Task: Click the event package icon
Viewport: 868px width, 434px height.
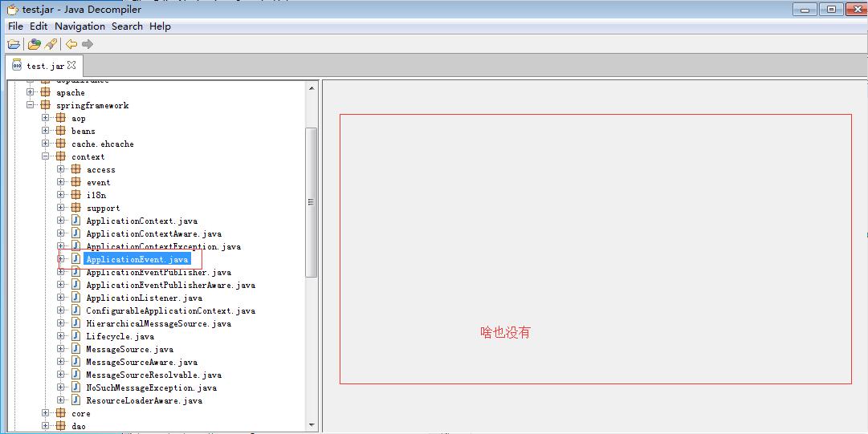Action: (x=75, y=182)
